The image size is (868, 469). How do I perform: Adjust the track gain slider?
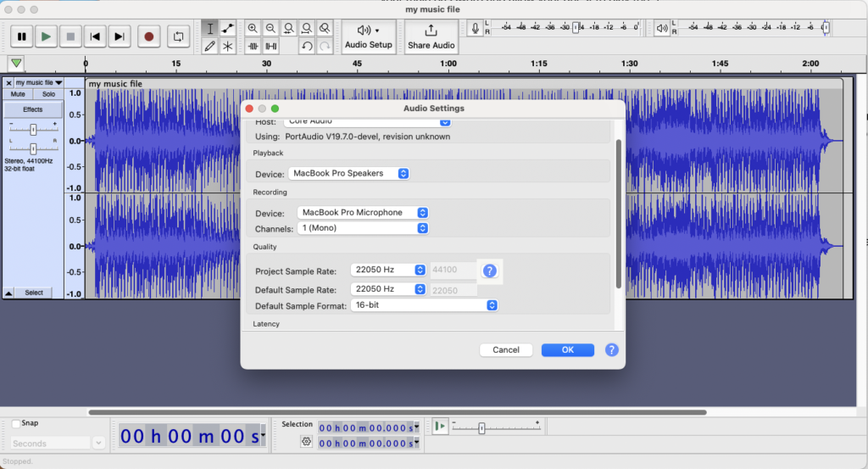33,129
